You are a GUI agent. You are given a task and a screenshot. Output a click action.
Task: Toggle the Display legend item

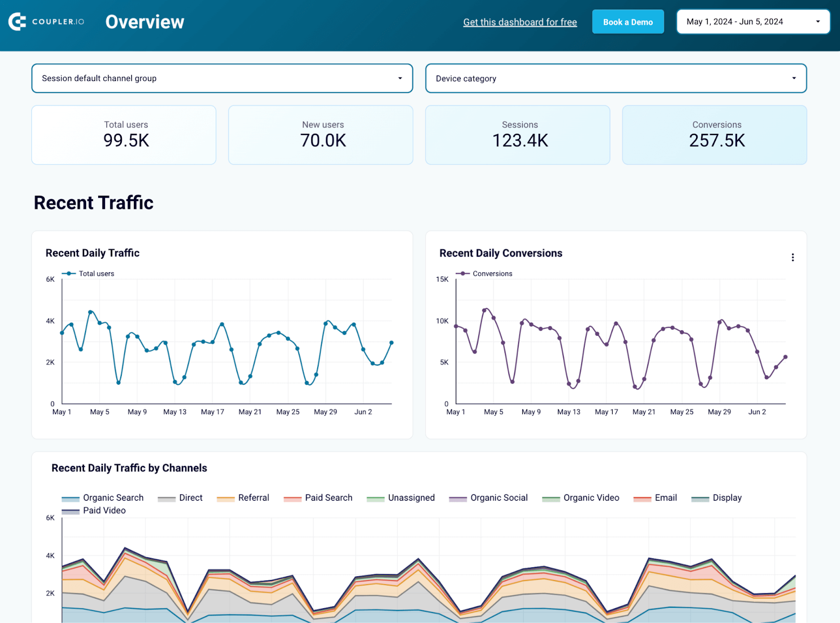(x=717, y=498)
